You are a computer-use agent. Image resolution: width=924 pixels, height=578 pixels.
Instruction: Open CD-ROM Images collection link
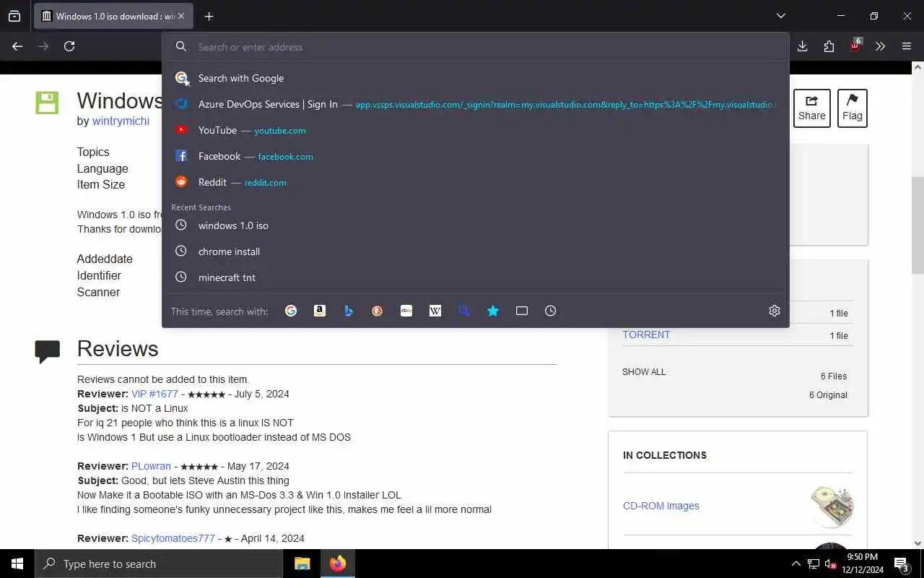click(x=661, y=506)
